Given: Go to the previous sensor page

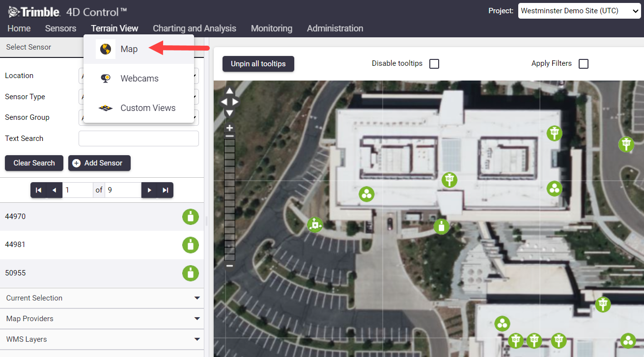Looking at the screenshot, I should (x=55, y=190).
